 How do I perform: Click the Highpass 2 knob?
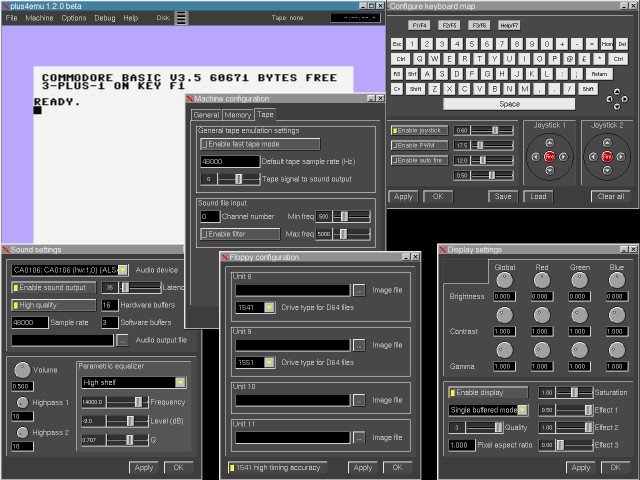pyautogui.click(x=22, y=432)
